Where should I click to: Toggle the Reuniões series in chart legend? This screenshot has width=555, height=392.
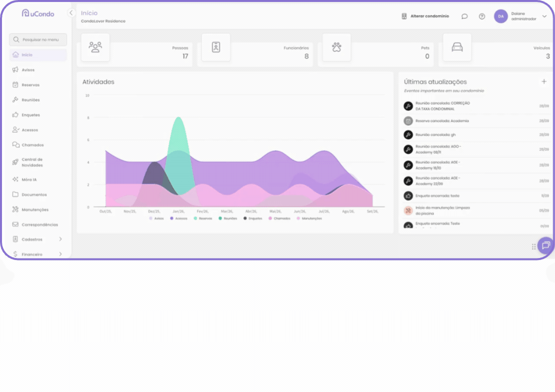(228, 218)
